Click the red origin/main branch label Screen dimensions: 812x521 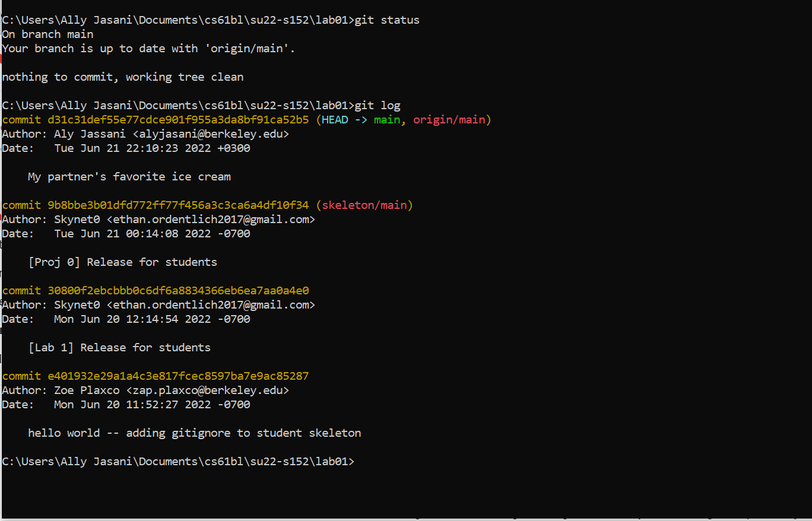coord(449,120)
